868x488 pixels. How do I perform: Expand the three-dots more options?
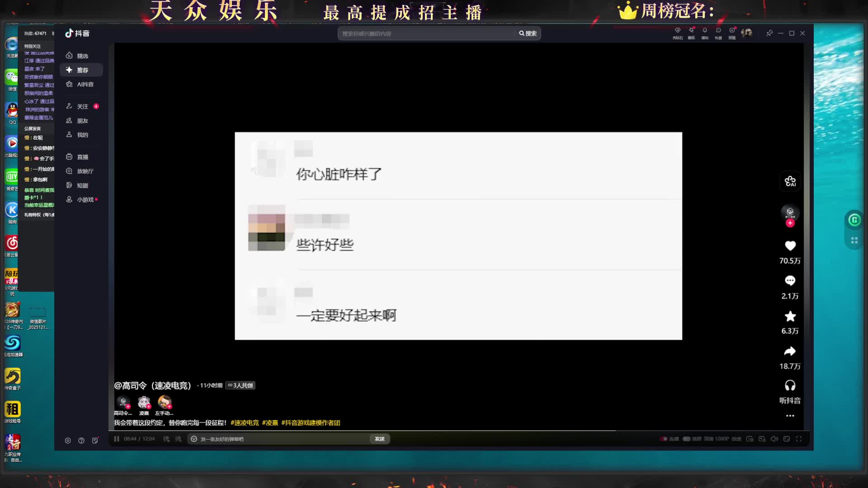[x=790, y=416]
